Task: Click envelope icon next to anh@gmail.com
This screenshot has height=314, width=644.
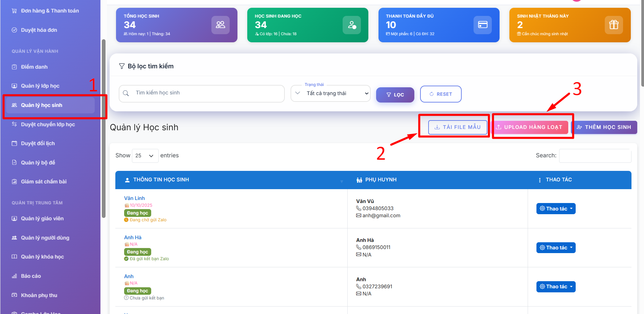Action: click(x=359, y=216)
